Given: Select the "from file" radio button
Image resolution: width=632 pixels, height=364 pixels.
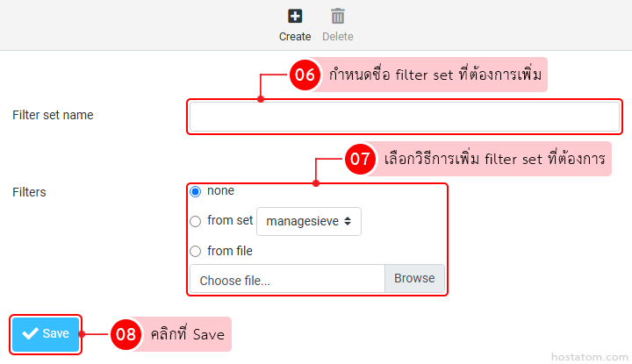Looking at the screenshot, I should point(196,252).
